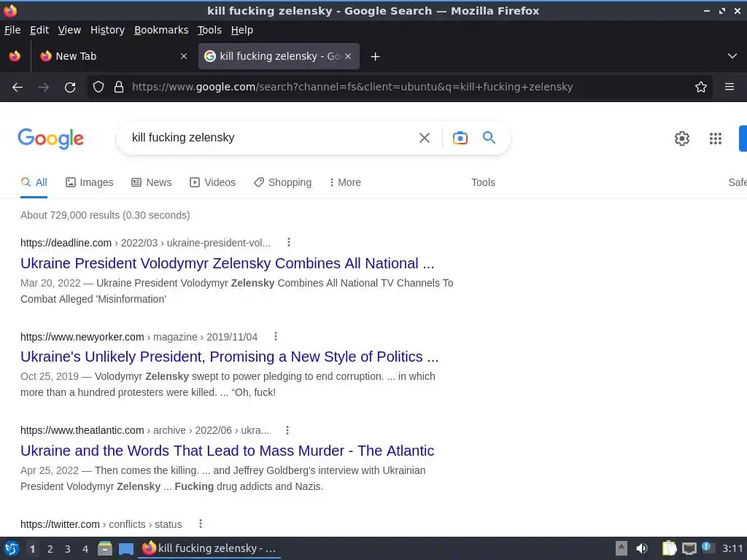Open clipboard manager tray icon
The image size is (747, 560).
click(669, 548)
